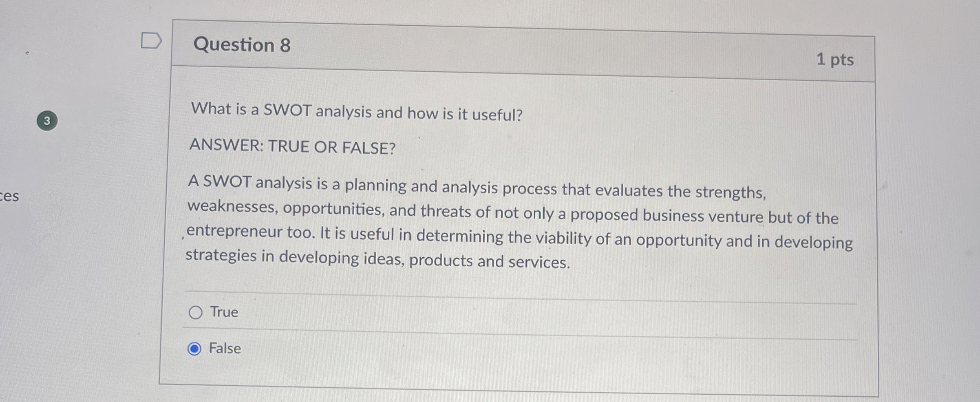Viewport: 980px width, 402px height.
Task: Change the answer selection to True
Action: point(196,312)
